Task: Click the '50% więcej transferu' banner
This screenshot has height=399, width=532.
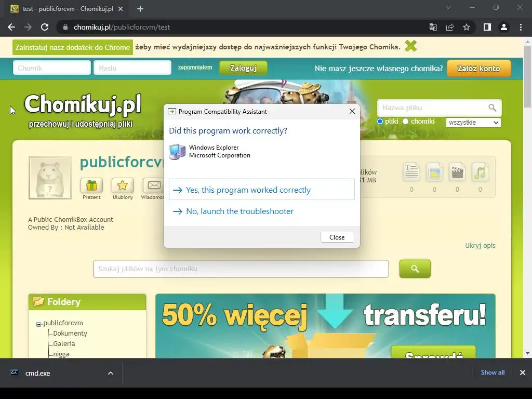Action: click(x=325, y=326)
